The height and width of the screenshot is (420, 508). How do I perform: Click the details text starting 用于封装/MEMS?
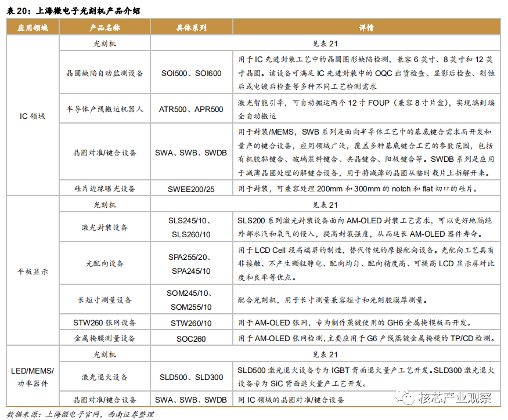[366, 152]
